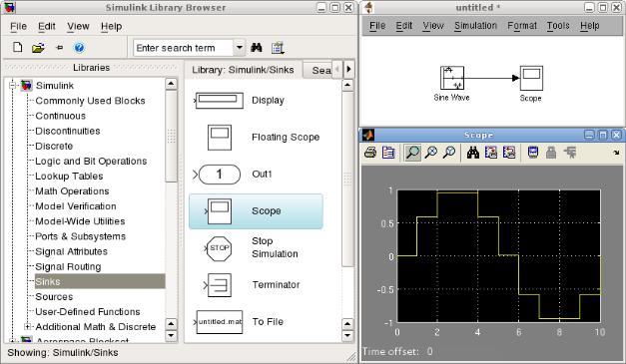626x364 pixels.
Task: Select Signal Attributes library
Action: point(72,251)
